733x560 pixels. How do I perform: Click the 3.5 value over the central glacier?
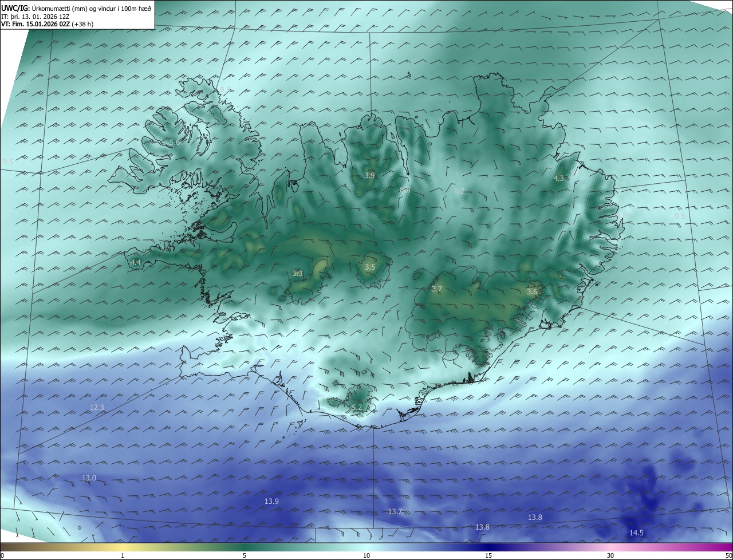(370, 267)
